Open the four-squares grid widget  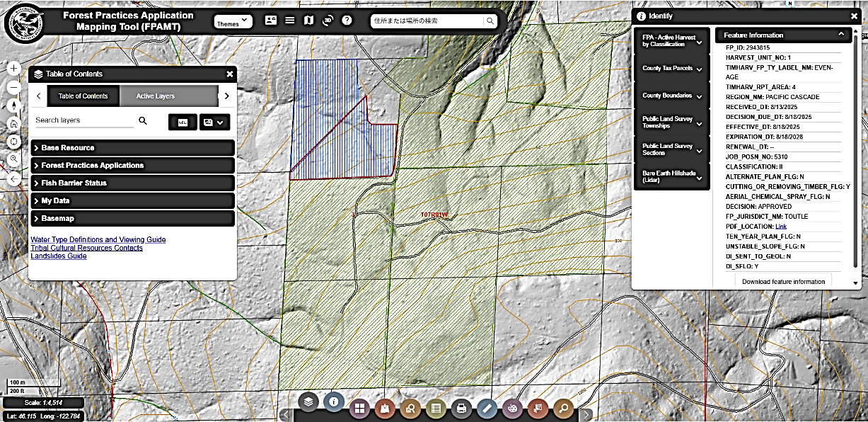click(x=359, y=408)
